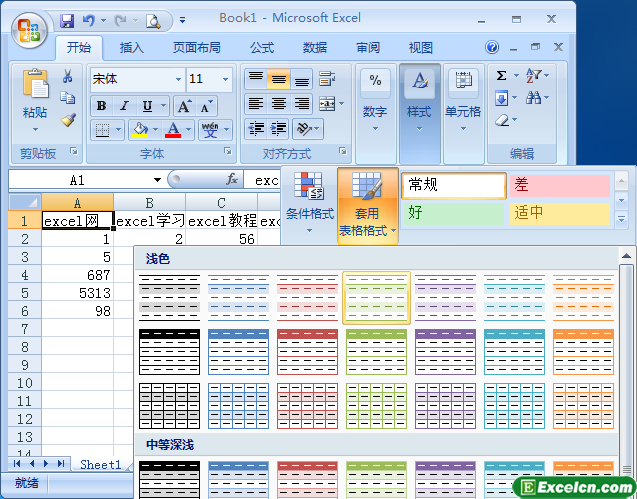This screenshot has width=637, height=499.
Task: Select the Sheet1 worksheet tab
Action: click(x=101, y=464)
